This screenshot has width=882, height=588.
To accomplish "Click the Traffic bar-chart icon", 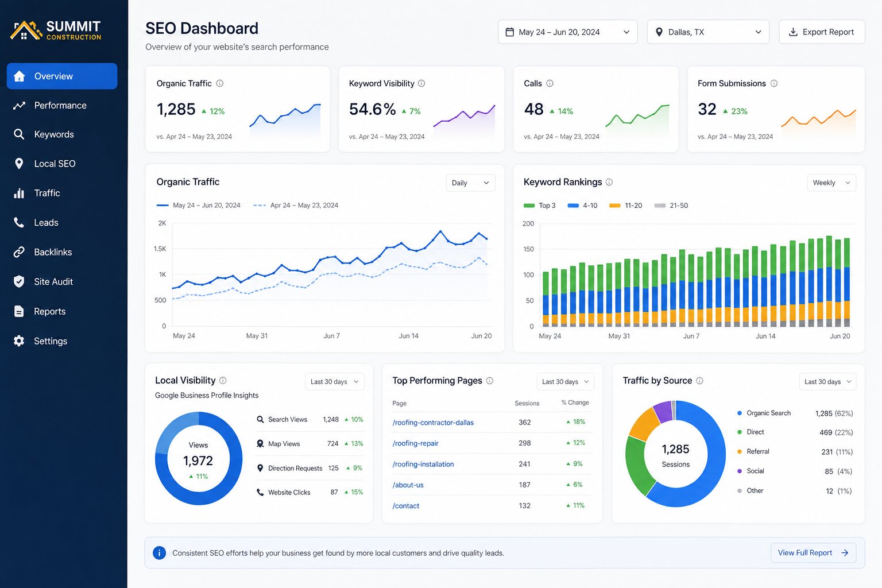I will pos(19,193).
